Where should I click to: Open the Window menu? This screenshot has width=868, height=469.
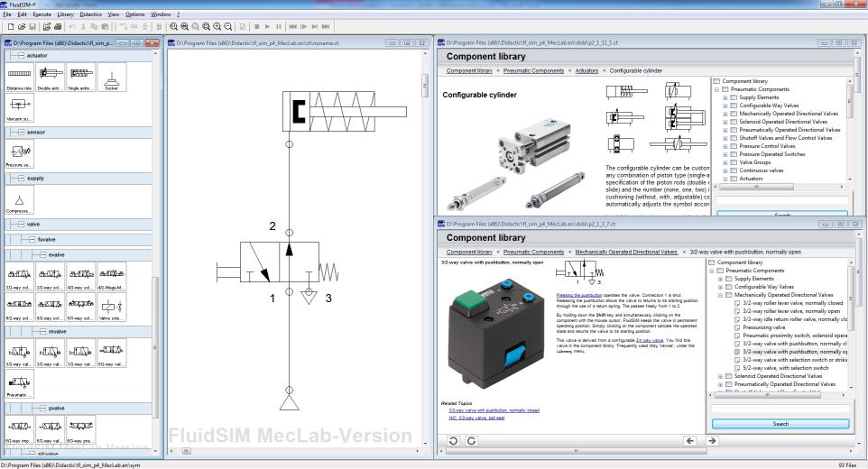click(162, 14)
